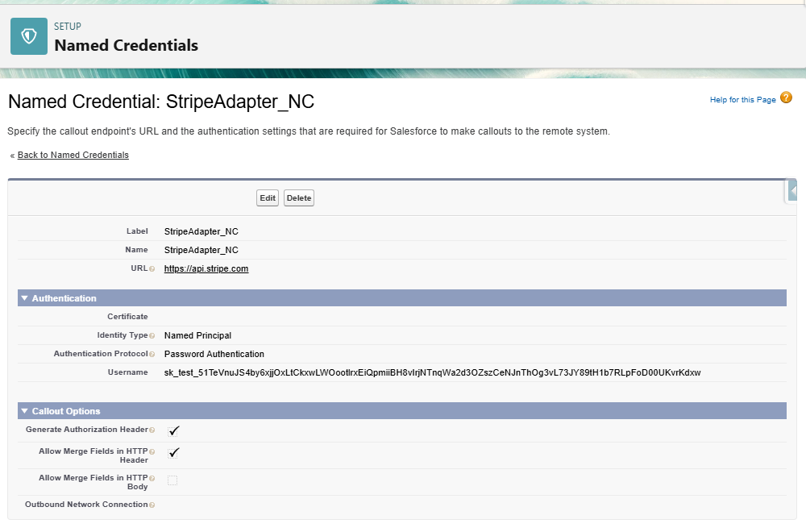Click the Outbound Network Connection label
806x532 pixels.
pos(86,505)
